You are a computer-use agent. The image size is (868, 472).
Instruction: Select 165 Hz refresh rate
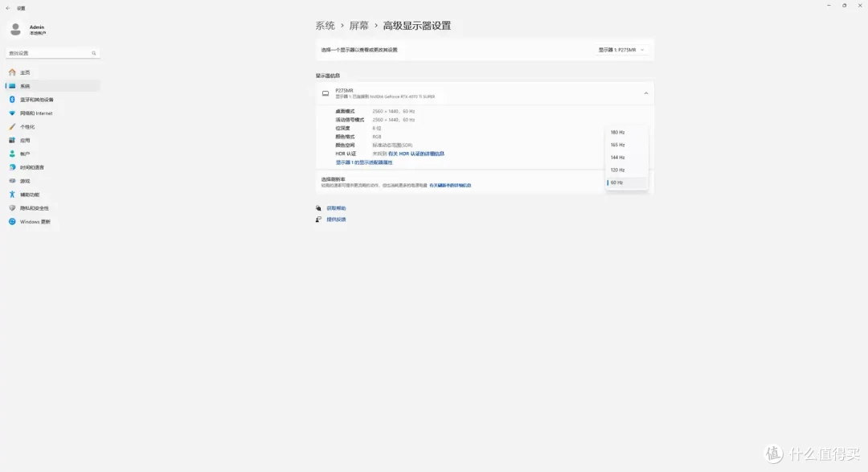626,145
